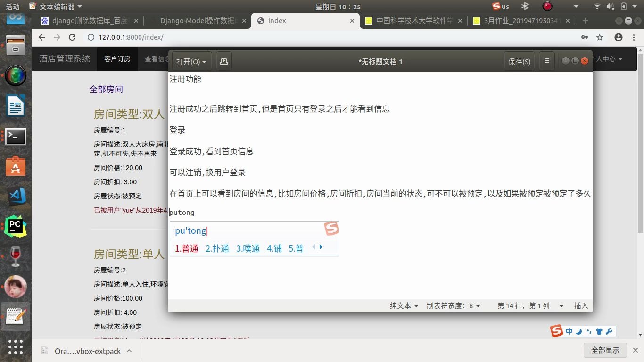644x362 pixels.
Task: Click the Sogou logo on the IME toolbar
Action: tap(557, 331)
